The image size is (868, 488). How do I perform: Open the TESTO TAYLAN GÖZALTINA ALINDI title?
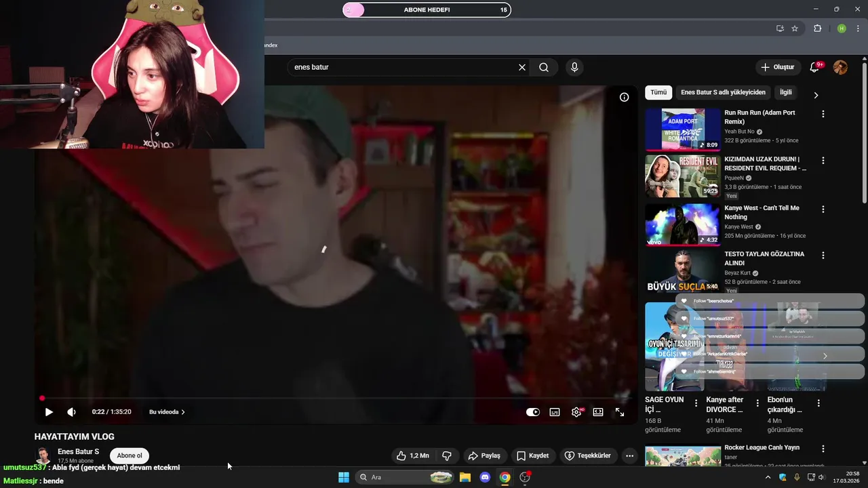click(x=764, y=258)
